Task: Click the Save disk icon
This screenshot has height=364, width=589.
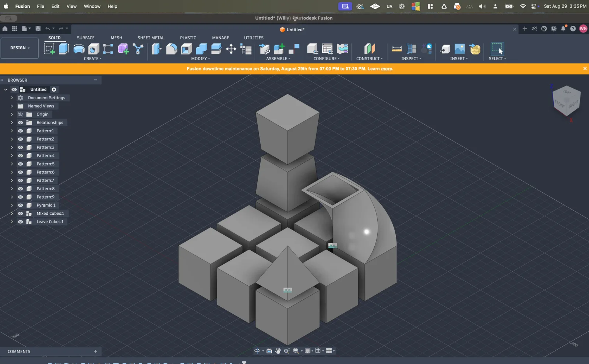Action: 38,28
